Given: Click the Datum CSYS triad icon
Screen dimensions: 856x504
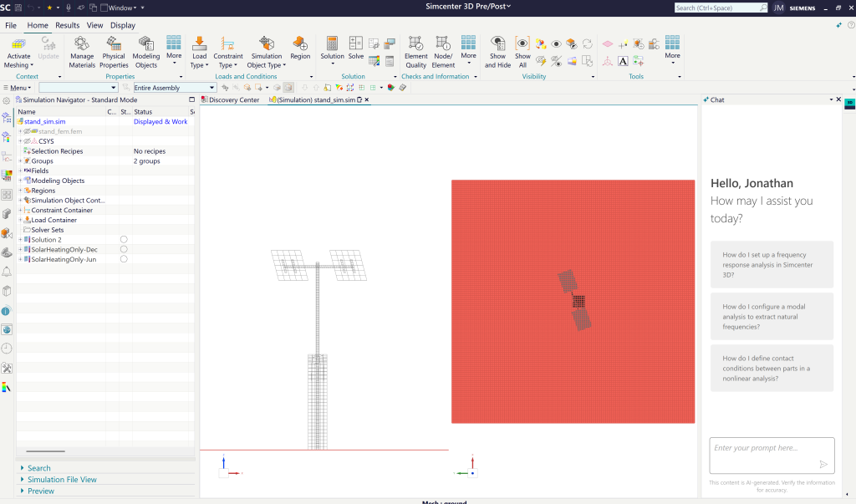Looking at the screenshot, I should click(608, 61).
